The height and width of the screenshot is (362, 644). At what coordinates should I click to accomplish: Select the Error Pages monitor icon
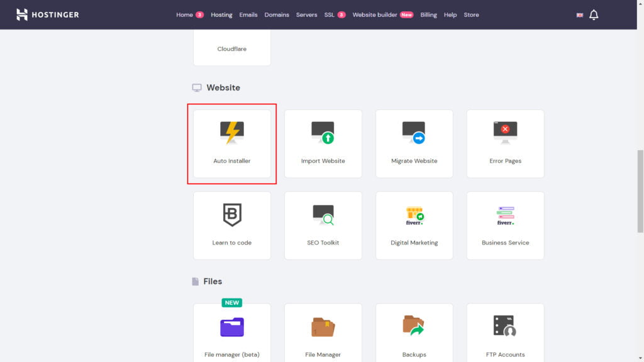(x=505, y=132)
